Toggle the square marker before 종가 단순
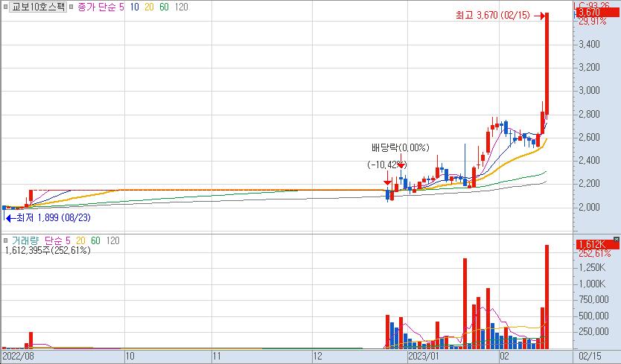The image size is (621, 364). tap(71, 7)
